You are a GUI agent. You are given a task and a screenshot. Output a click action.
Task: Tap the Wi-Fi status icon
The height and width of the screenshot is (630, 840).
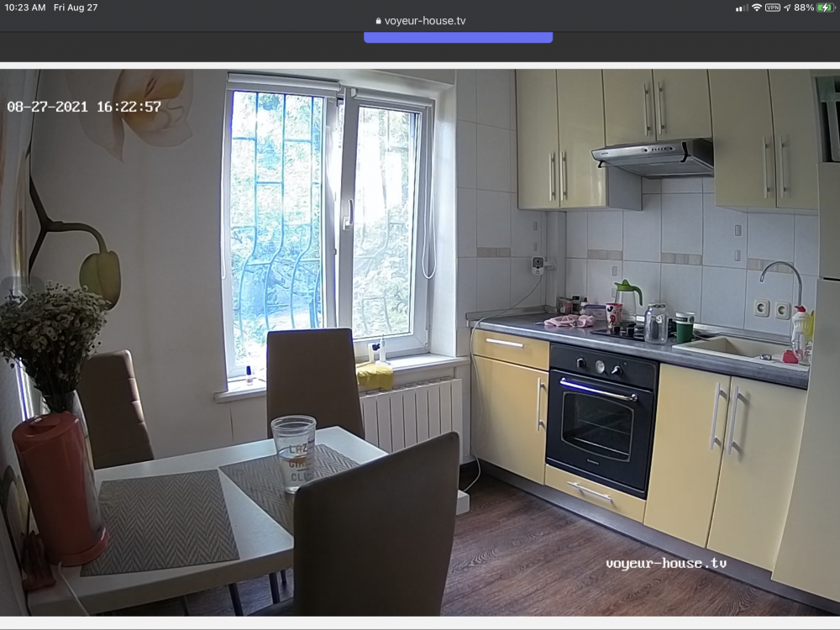[757, 8]
